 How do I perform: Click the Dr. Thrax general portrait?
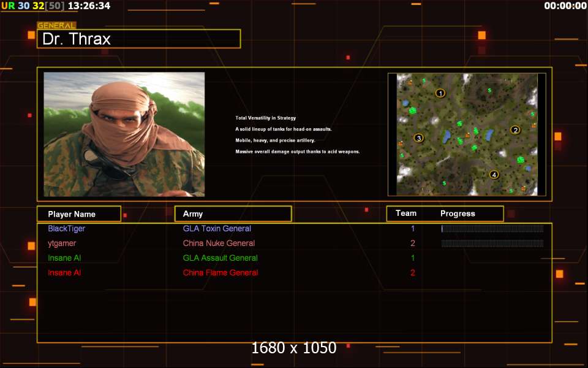[x=124, y=134]
